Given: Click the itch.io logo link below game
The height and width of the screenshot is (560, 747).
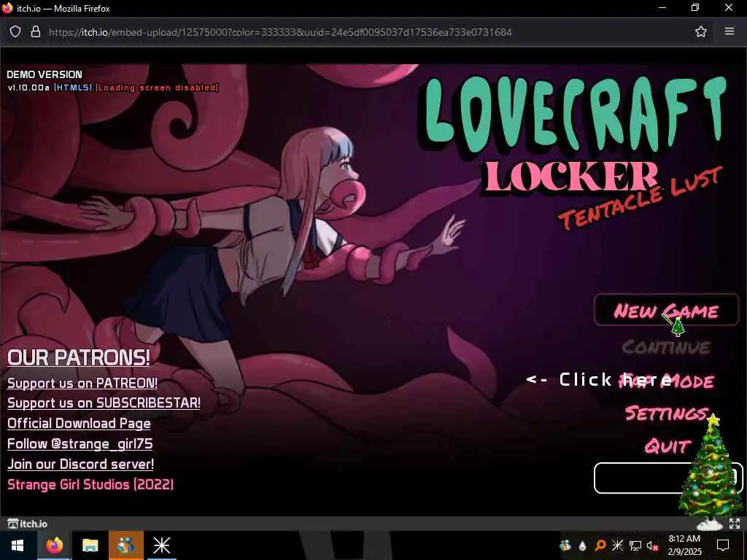Looking at the screenshot, I should tap(28, 524).
